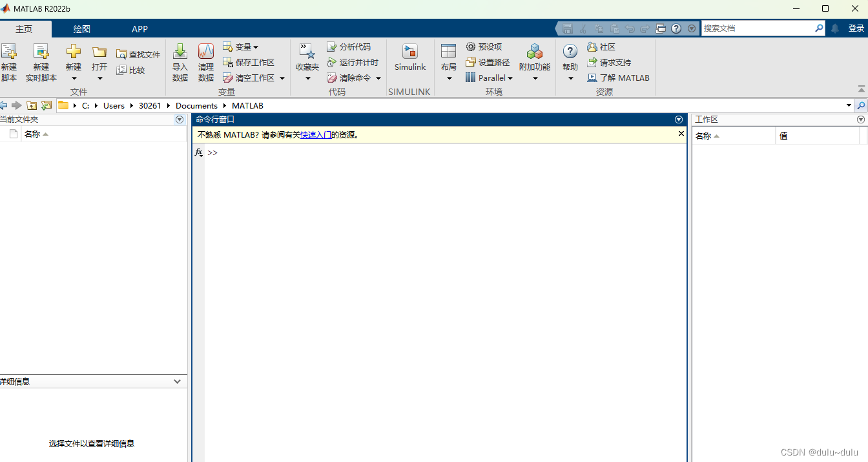The height and width of the screenshot is (462, 868).
Task: Click 登录 (Sign In)
Action: (856, 28)
